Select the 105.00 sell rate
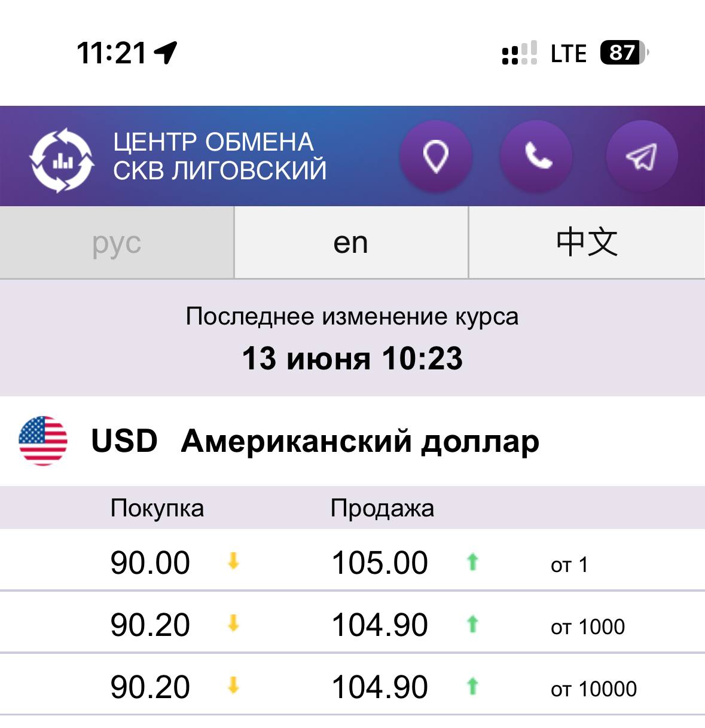Viewport: 705px width, 728px height. point(380,563)
